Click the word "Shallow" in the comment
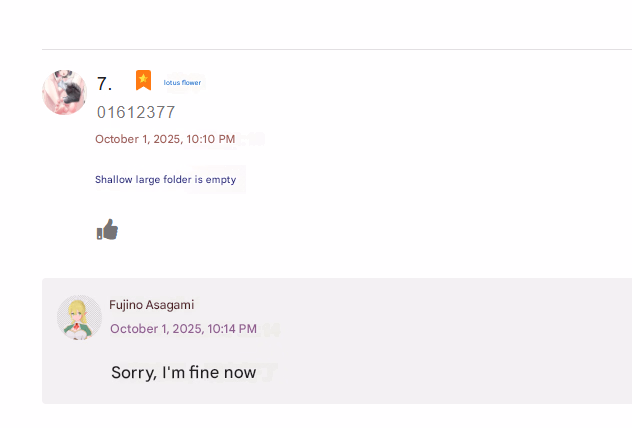The width and height of the screenshot is (632, 428). (114, 180)
